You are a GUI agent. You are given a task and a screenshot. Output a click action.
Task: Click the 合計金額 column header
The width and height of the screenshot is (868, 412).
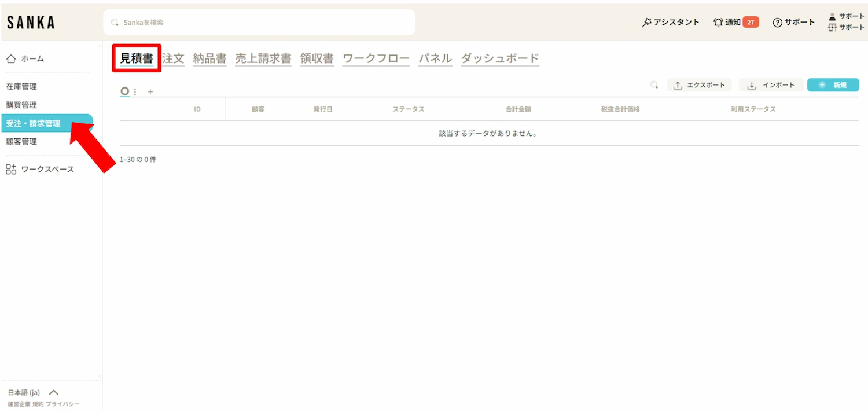click(518, 109)
